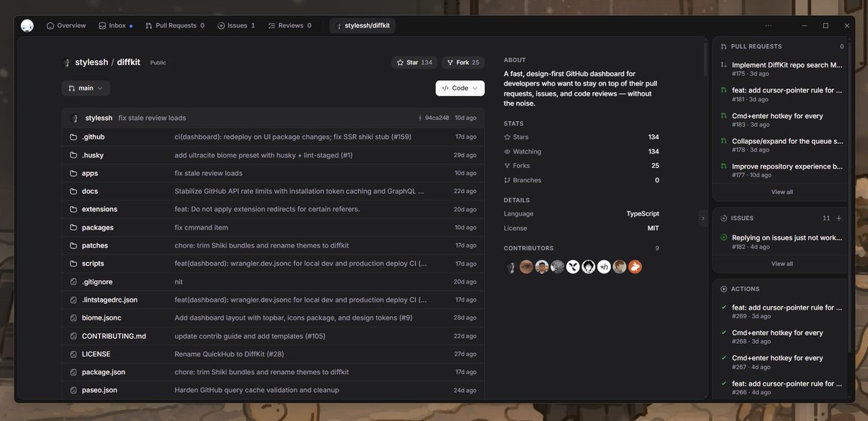Open action run #267 Cmd+enter hotkey
The image size is (868, 421).
[x=781, y=362]
